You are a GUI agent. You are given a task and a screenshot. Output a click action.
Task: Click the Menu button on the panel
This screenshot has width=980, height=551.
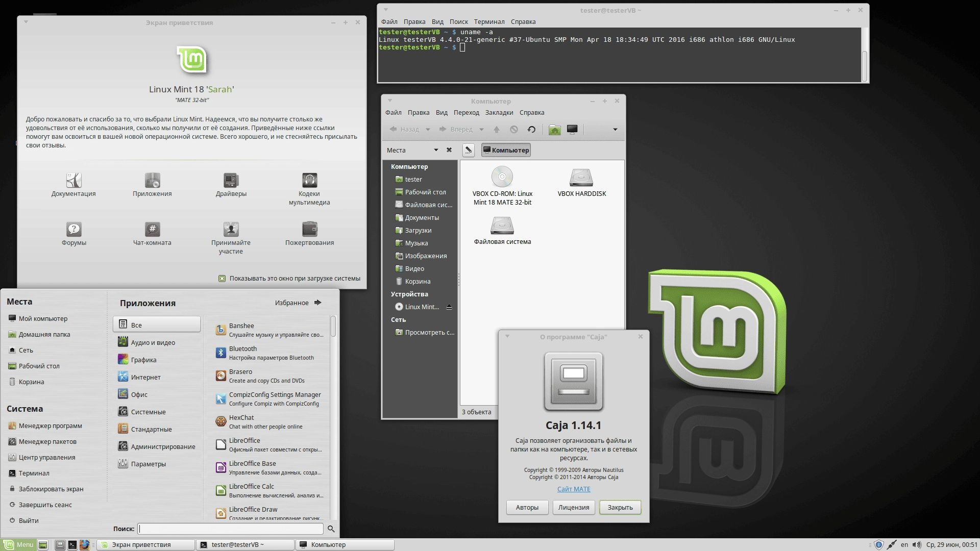[x=18, y=545]
